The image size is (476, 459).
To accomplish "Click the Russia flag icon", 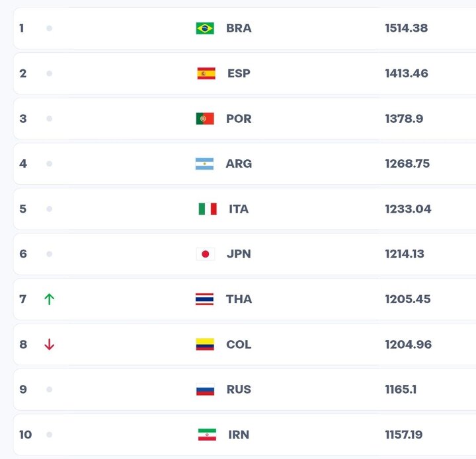I will pyautogui.click(x=205, y=390).
